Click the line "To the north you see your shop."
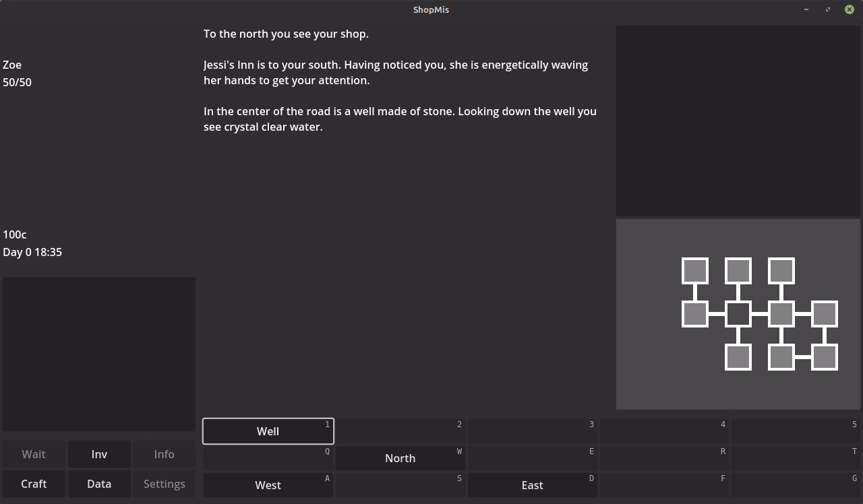Image resolution: width=863 pixels, height=504 pixels. (286, 34)
